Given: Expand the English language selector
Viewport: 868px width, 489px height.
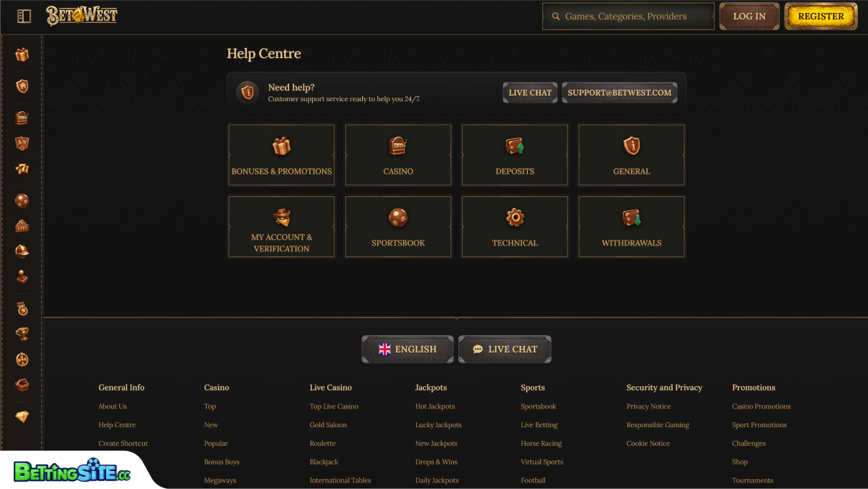Looking at the screenshot, I should pyautogui.click(x=407, y=349).
